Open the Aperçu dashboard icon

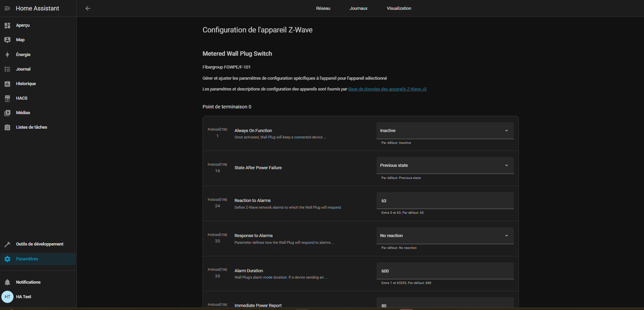pos(7,25)
